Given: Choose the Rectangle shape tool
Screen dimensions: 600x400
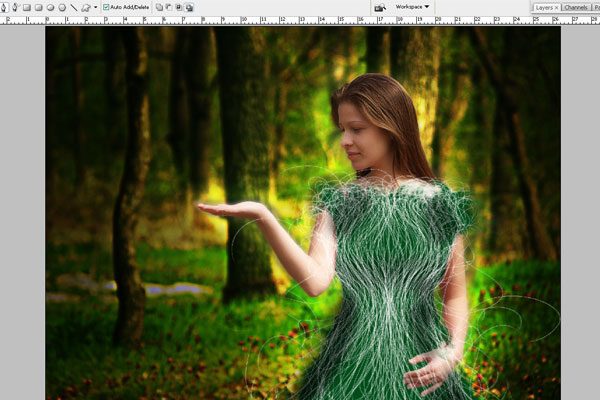Looking at the screenshot, I should (x=27, y=7).
